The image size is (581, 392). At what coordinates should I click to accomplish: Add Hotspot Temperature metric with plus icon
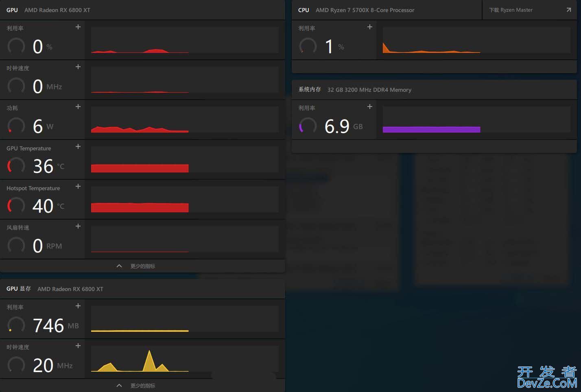[x=78, y=186]
